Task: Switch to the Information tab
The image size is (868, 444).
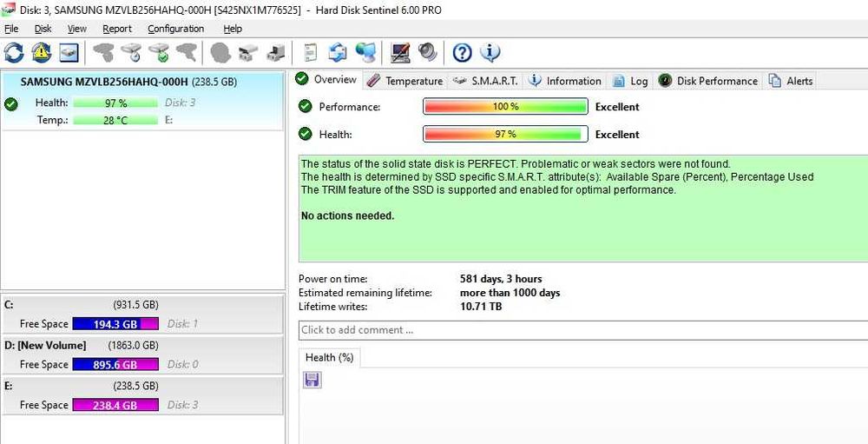Action: [x=565, y=81]
